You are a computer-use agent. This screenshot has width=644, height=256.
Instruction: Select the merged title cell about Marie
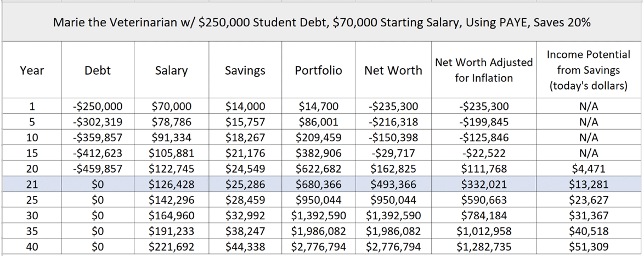click(323, 22)
